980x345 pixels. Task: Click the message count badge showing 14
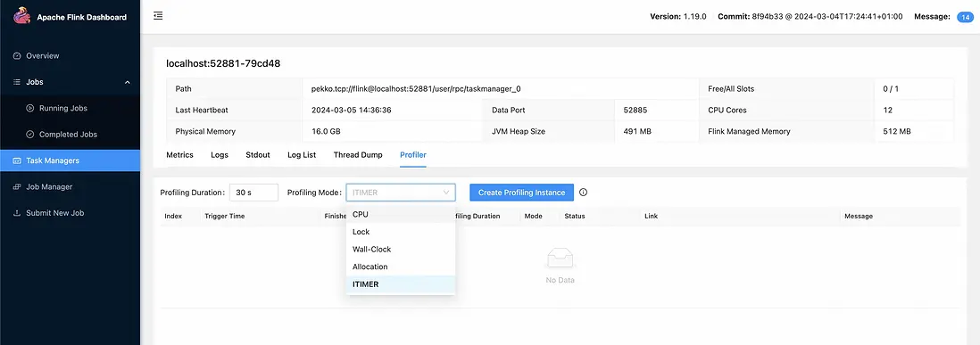(x=965, y=17)
